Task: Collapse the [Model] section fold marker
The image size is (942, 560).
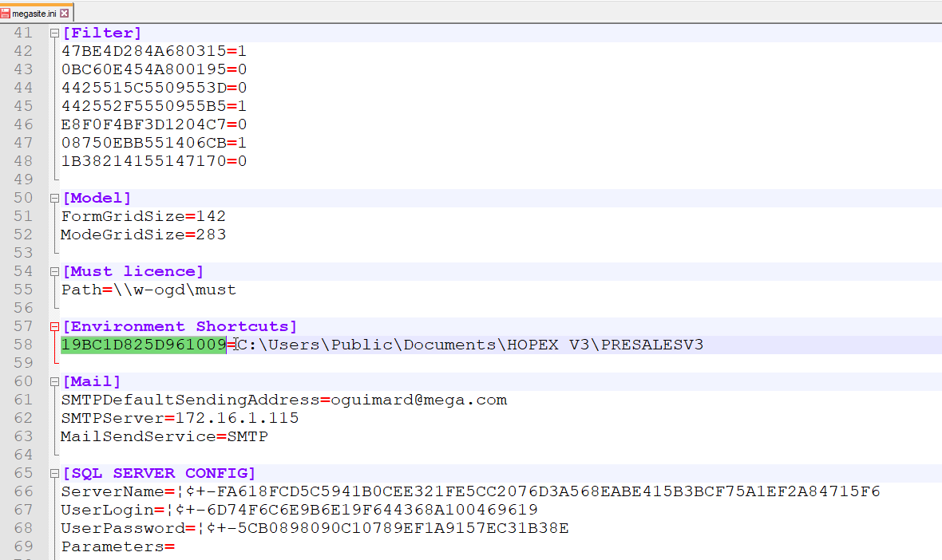Action: coord(53,198)
